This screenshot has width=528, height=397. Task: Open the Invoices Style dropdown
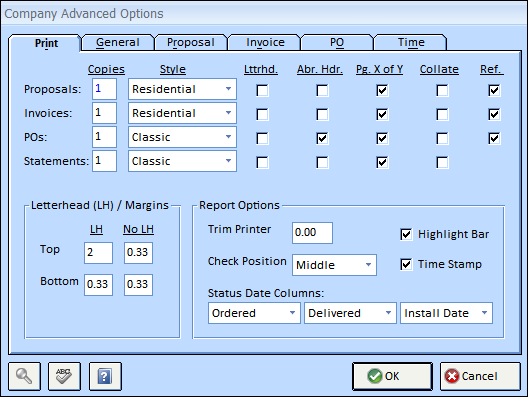coord(182,113)
